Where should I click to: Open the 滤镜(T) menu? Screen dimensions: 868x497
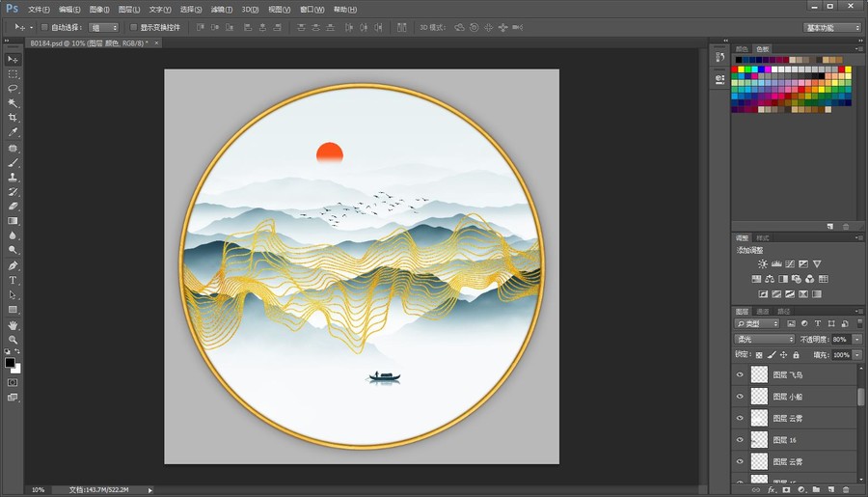tap(221, 10)
